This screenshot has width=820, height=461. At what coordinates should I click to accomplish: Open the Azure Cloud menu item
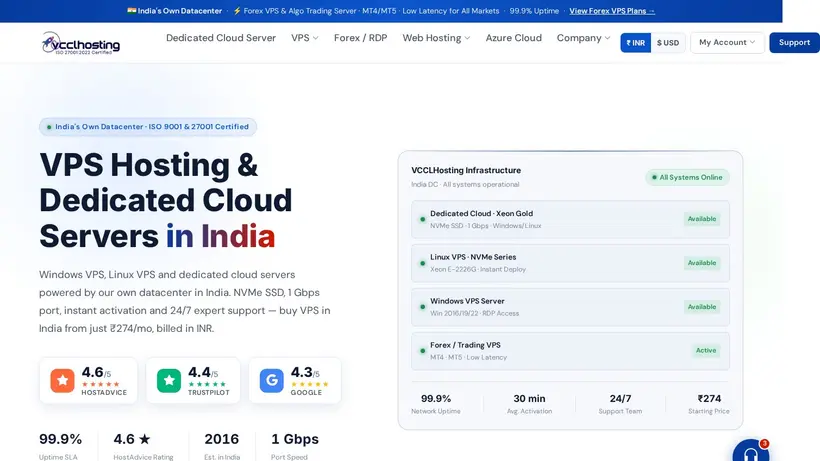(x=514, y=38)
